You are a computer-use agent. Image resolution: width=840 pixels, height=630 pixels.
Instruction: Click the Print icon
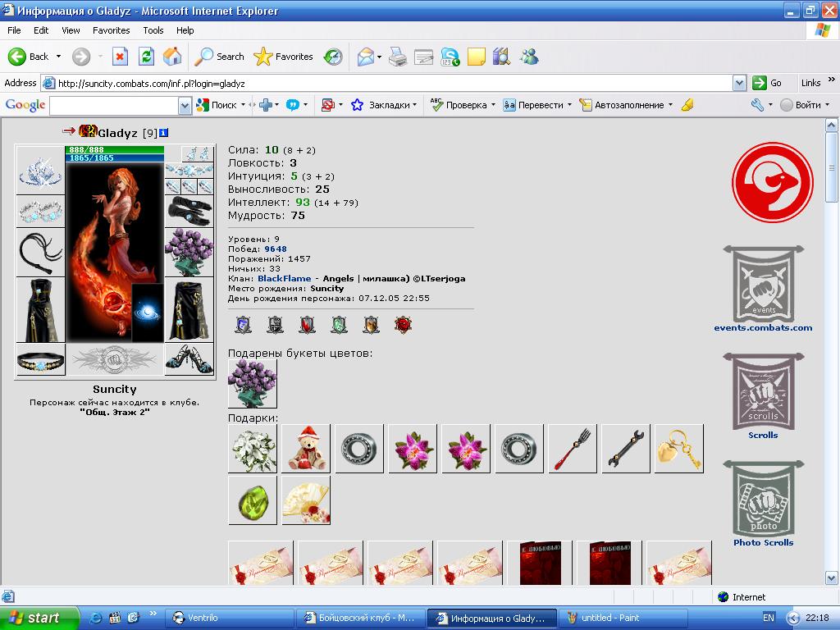397,57
